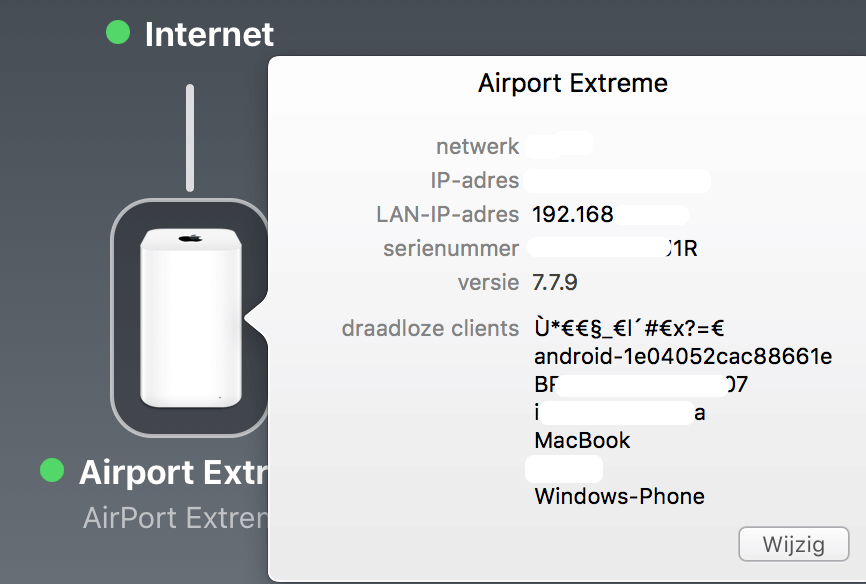866x584 pixels.
Task: Click the AirPort Extreme subtitle under the device name
Action: [175, 518]
